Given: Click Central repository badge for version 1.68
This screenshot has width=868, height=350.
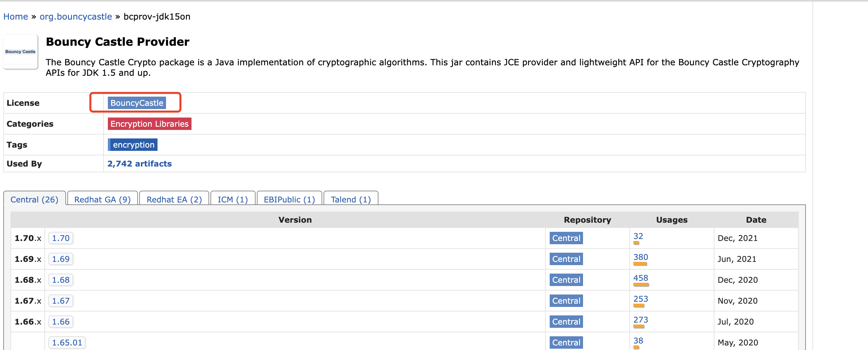Looking at the screenshot, I should [566, 280].
